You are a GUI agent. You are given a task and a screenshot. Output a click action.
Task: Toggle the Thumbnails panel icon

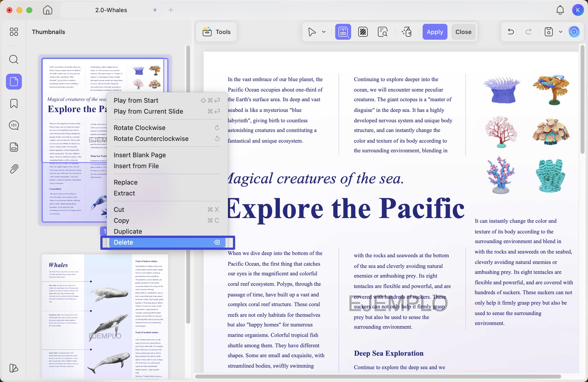point(14,82)
